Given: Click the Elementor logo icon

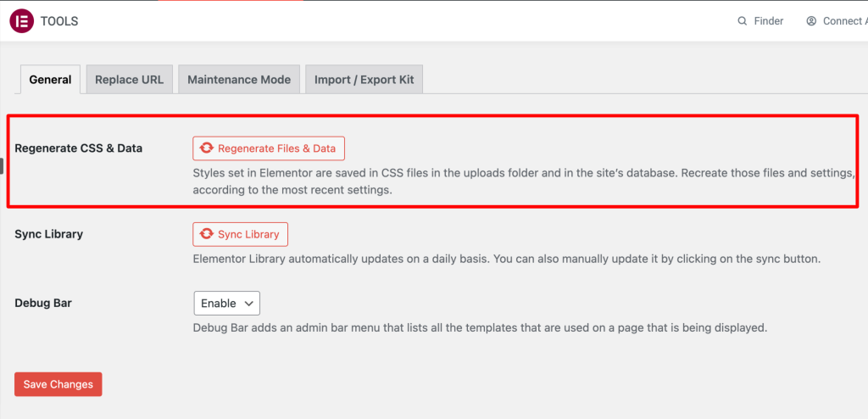Looking at the screenshot, I should coord(21,21).
